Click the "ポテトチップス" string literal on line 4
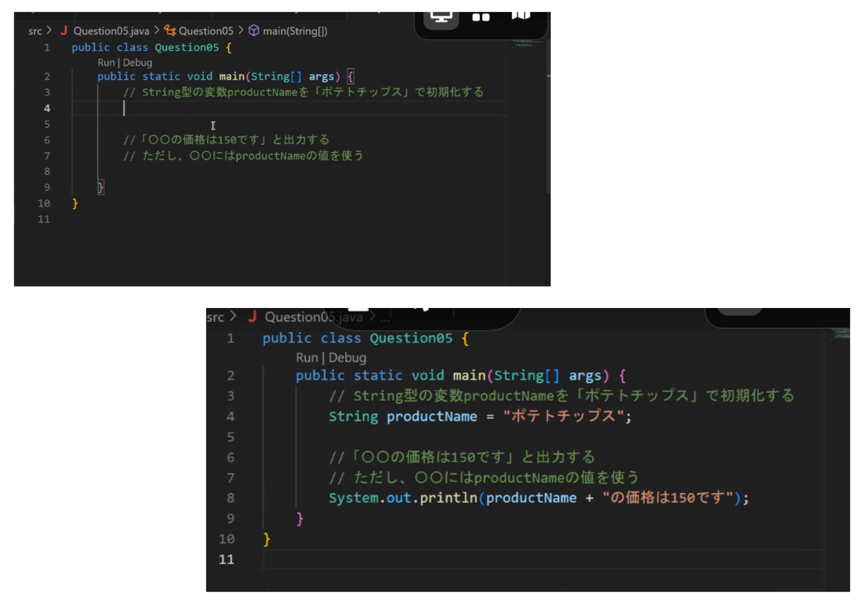 click(563, 416)
